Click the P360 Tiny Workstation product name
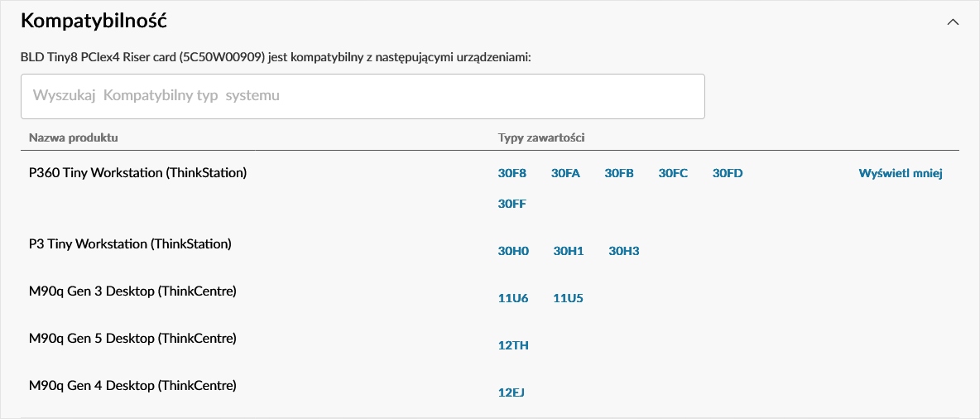The height and width of the screenshot is (419, 980). click(137, 173)
